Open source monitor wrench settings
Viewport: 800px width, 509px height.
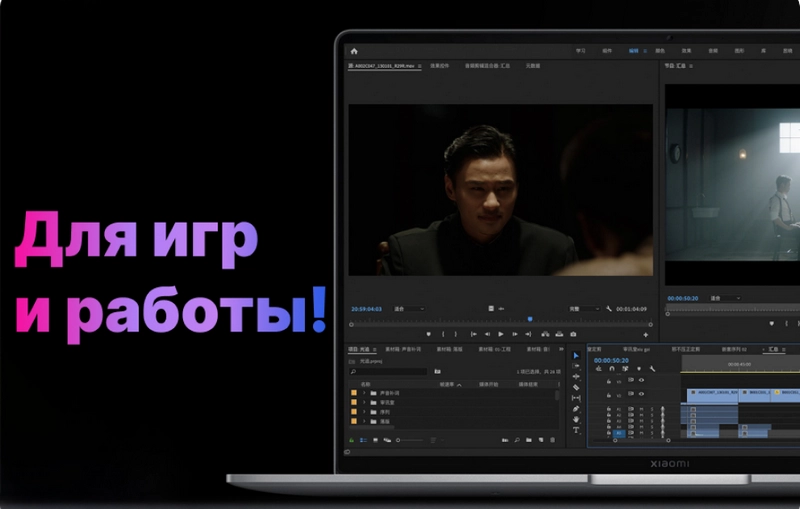click(x=609, y=309)
